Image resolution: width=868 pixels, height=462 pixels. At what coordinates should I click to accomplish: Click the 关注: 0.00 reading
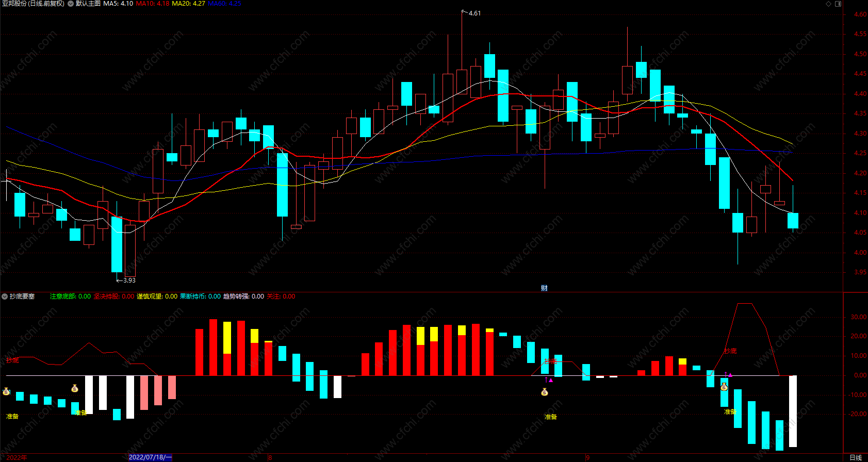tap(281, 296)
